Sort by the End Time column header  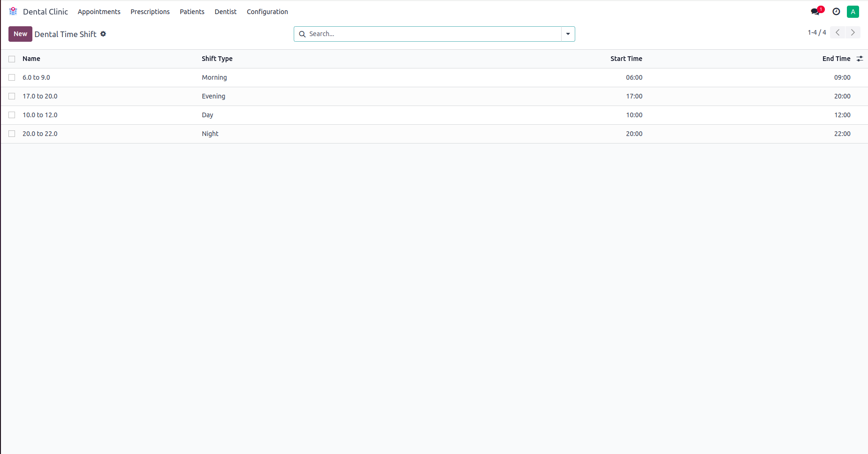click(836, 59)
